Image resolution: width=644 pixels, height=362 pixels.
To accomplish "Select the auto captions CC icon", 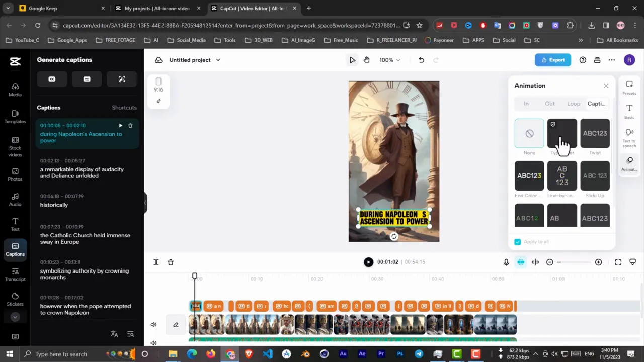I will pyautogui.click(x=52, y=79).
